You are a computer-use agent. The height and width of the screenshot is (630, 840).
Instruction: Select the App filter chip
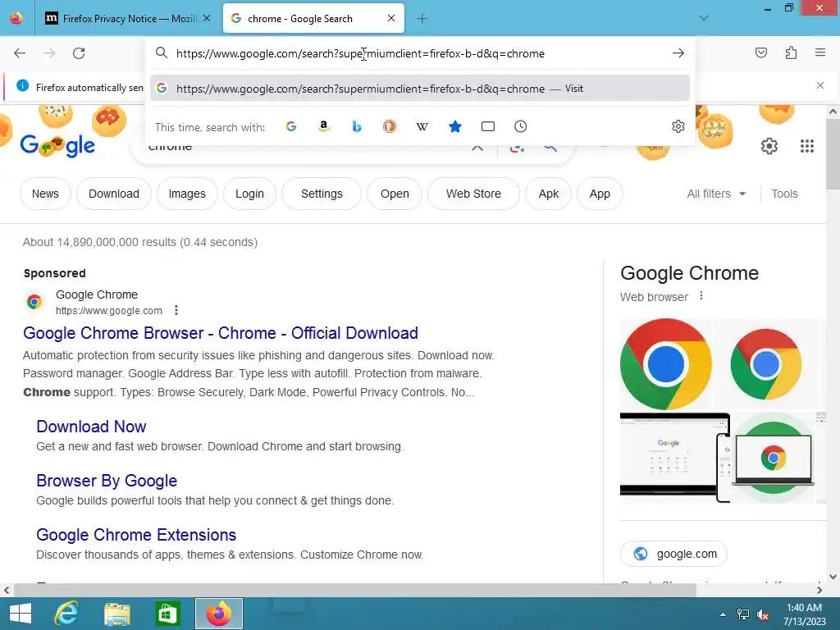(x=600, y=194)
